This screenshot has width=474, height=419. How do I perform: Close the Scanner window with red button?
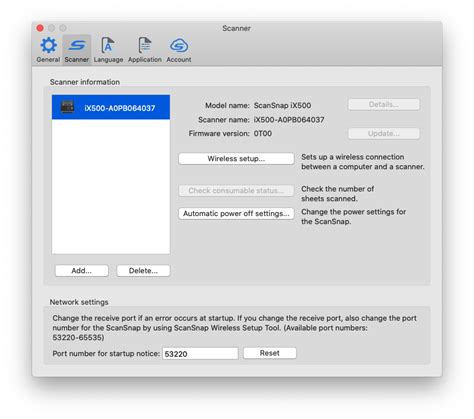point(40,28)
